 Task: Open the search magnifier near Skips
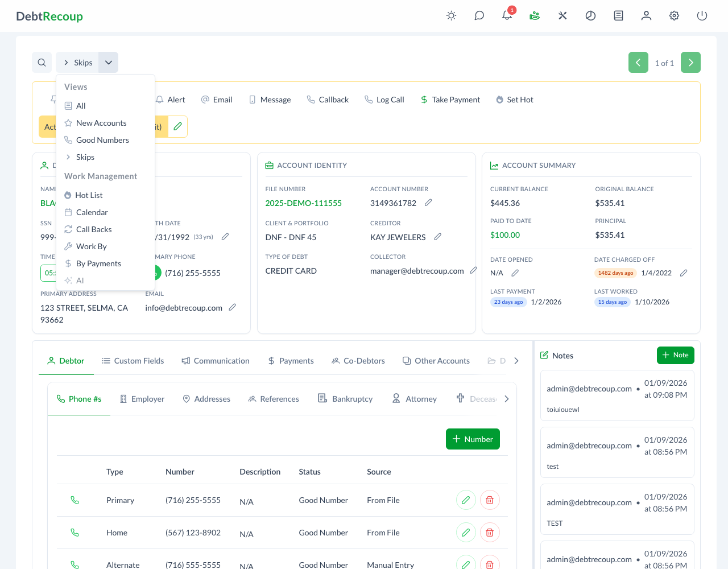tap(42, 62)
